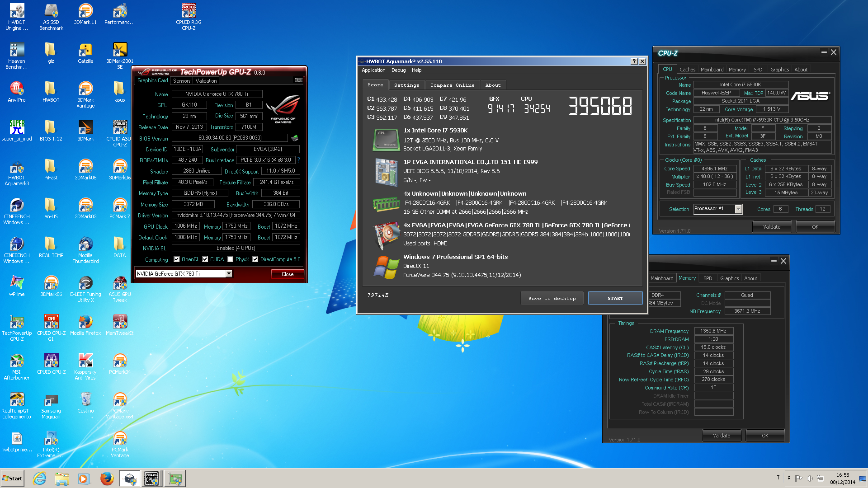Open 3DMark2001 SE shortcut
The width and height of the screenshot is (868, 488).
(120, 55)
